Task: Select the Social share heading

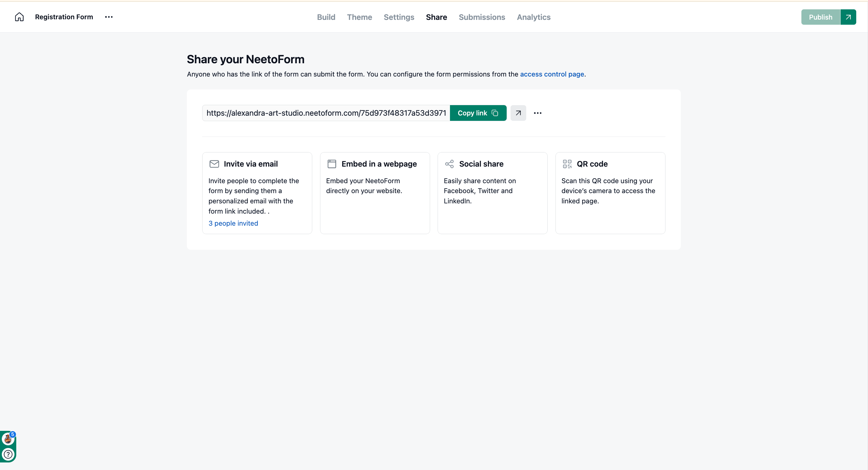Action: click(481, 164)
